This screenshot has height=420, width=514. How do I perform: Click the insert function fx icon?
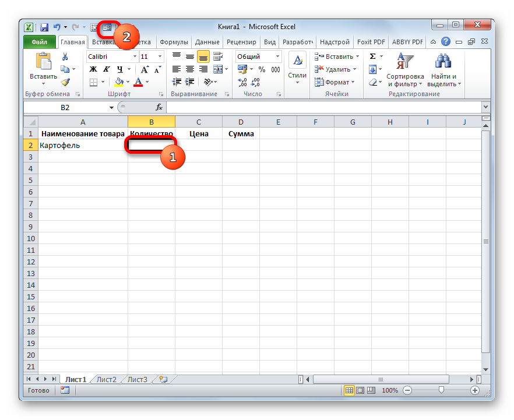click(x=159, y=108)
